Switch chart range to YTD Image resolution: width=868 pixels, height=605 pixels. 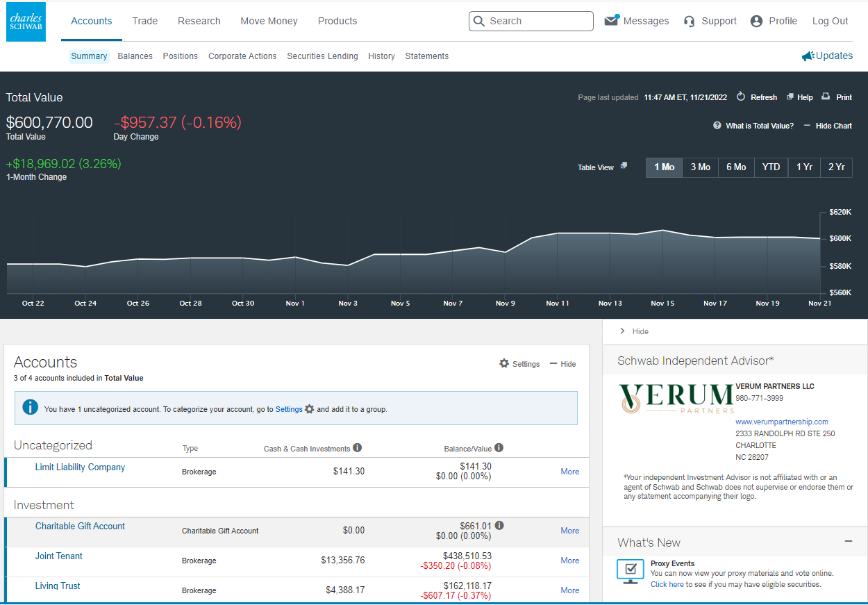tap(771, 167)
